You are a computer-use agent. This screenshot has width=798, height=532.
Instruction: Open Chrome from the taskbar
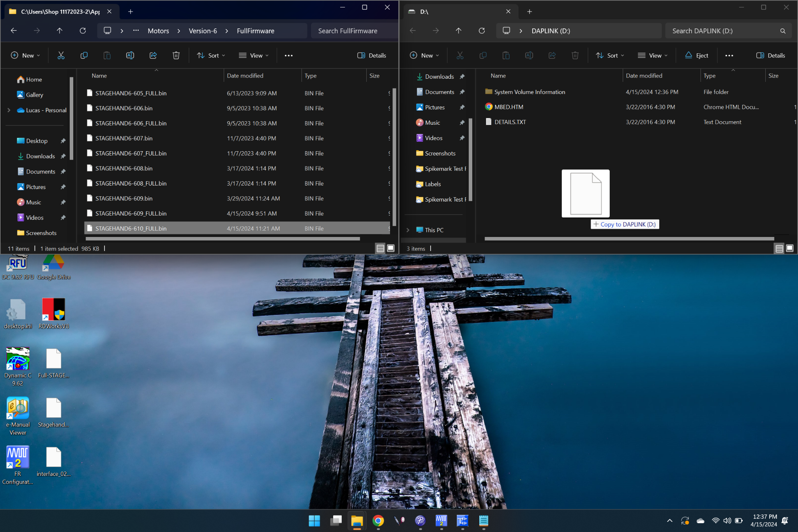(378, 521)
